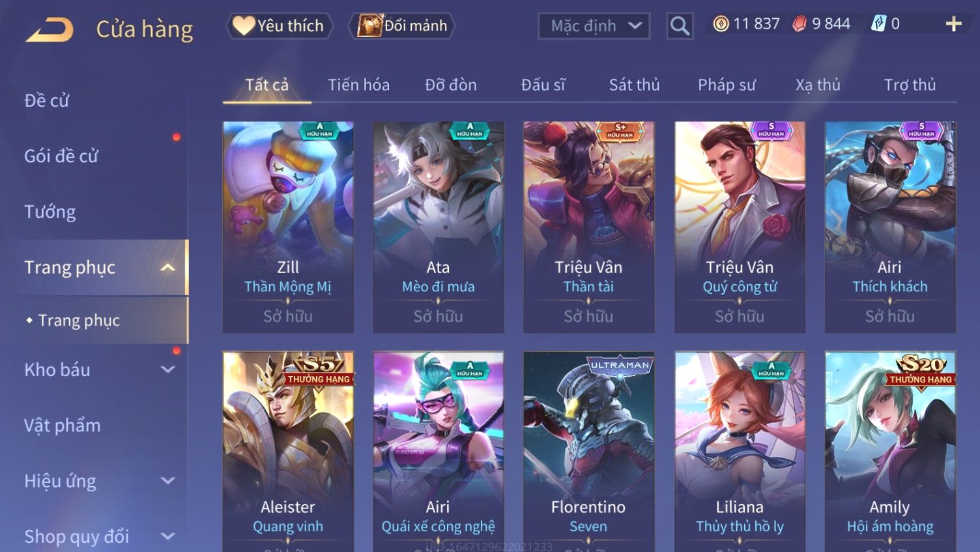Switch to the Pháp sư tab
Screen dimensions: 980x552
727,85
